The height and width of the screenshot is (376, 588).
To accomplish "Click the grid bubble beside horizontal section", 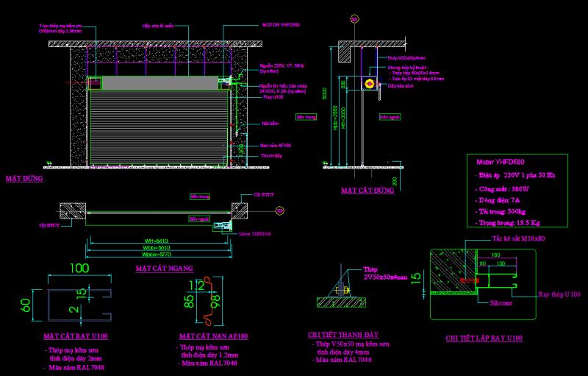I will pos(280,211).
